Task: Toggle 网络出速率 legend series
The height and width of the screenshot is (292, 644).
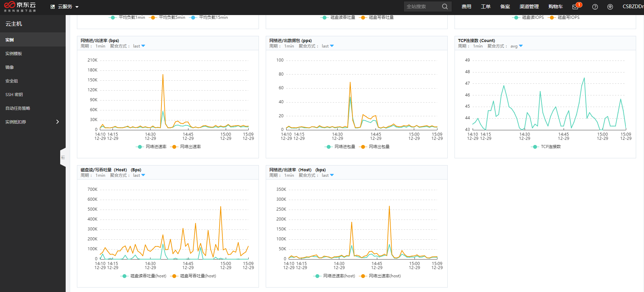Action: pyautogui.click(x=186, y=147)
